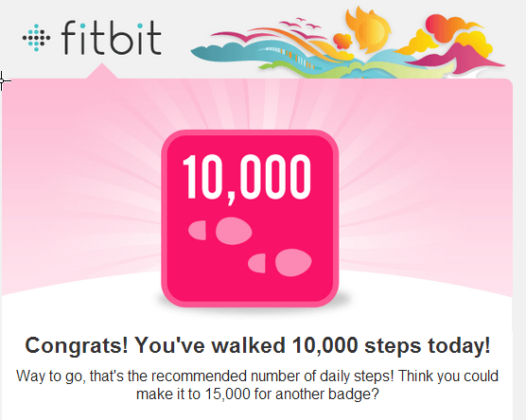Click the upper footprint icon on badge

(x=220, y=231)
